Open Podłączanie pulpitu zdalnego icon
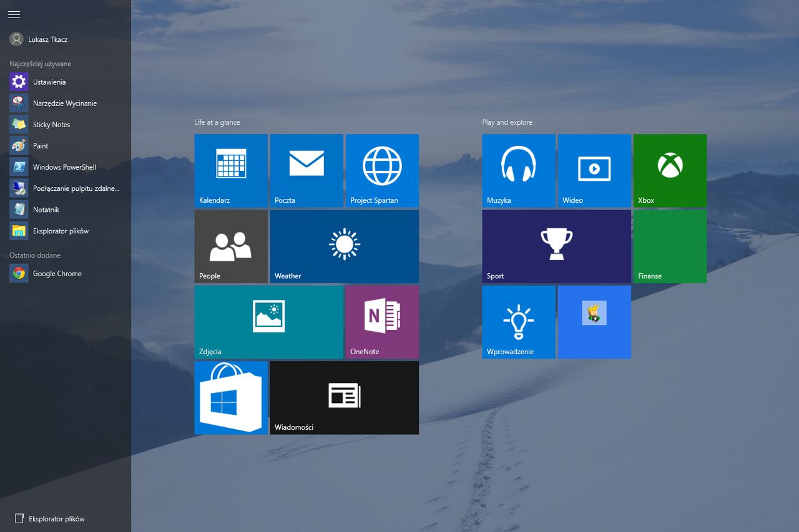Image resolution: width=799 pixels, height=532 pixels. tap(19, 188)
